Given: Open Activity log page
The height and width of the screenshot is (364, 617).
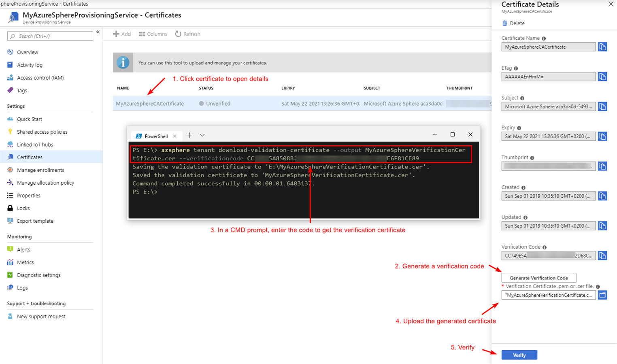Looking at the screenshot, I should (30, 65).
